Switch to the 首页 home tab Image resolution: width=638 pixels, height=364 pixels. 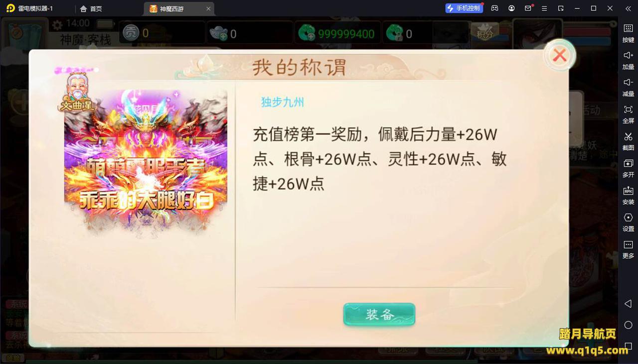pos(91,8)
